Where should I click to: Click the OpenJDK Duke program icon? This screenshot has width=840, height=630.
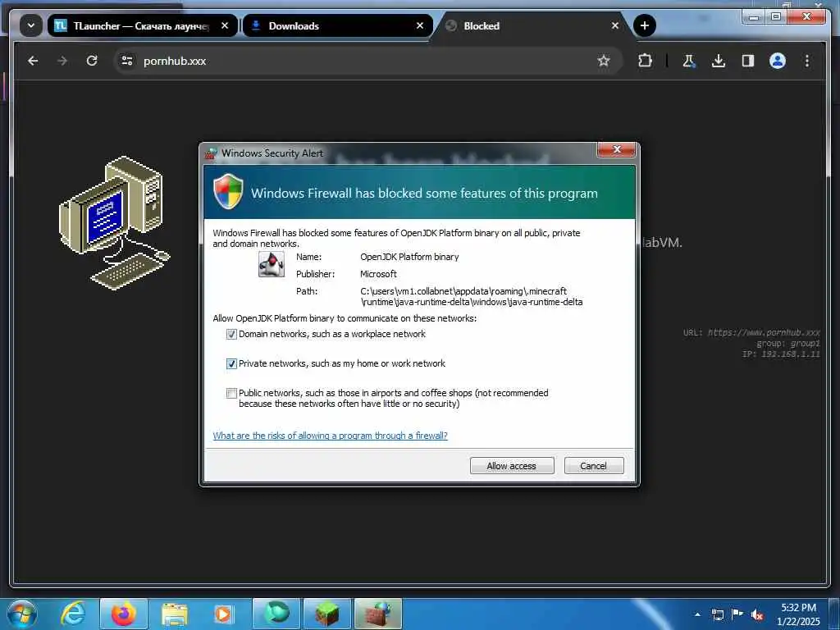[272, 264]
